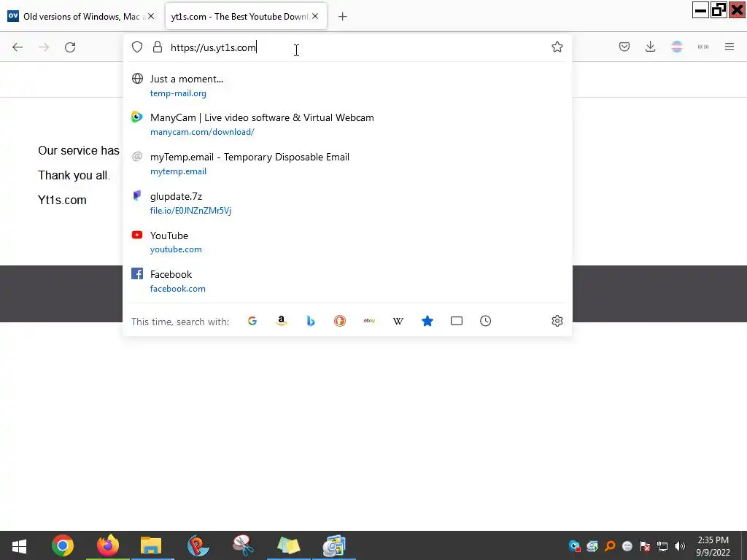Launch Chrome from the taskbar

(x=63, y=545)
